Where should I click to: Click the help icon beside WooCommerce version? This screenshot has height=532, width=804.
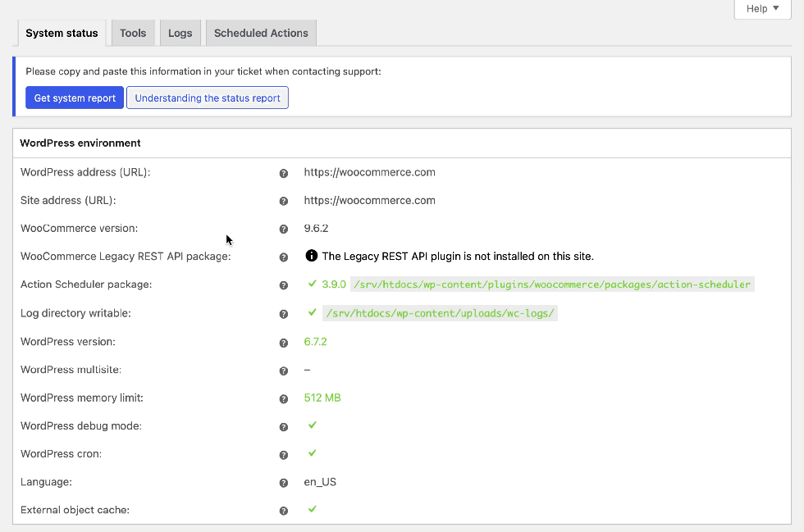pos(283,229)
